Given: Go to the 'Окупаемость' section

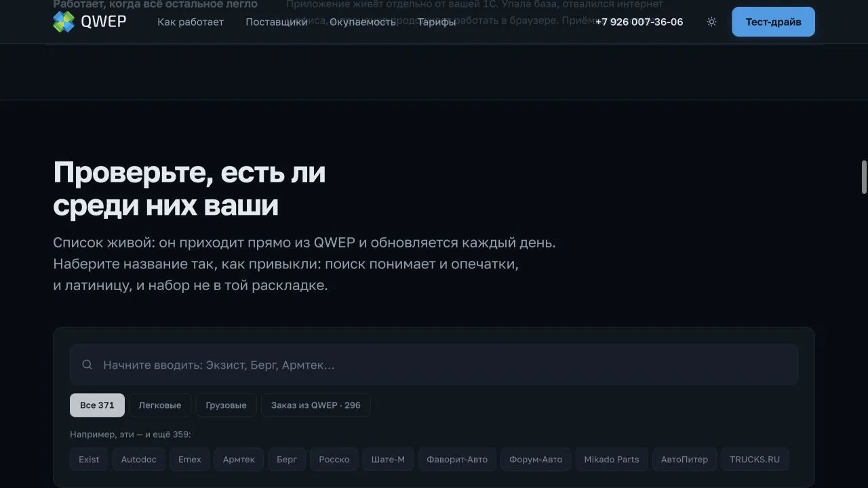Looking at the screenshot, I should pos(363,22).
